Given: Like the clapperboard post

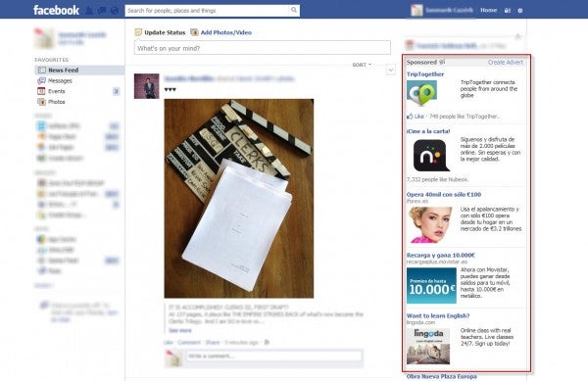Looking at the screenshot, I should (x=169, y=343).
